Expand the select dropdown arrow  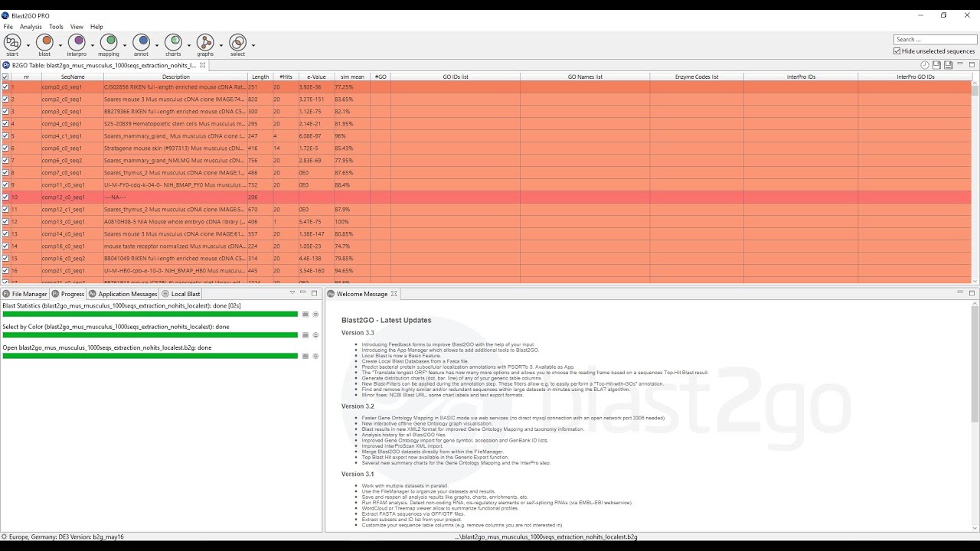tap(253, 45)
